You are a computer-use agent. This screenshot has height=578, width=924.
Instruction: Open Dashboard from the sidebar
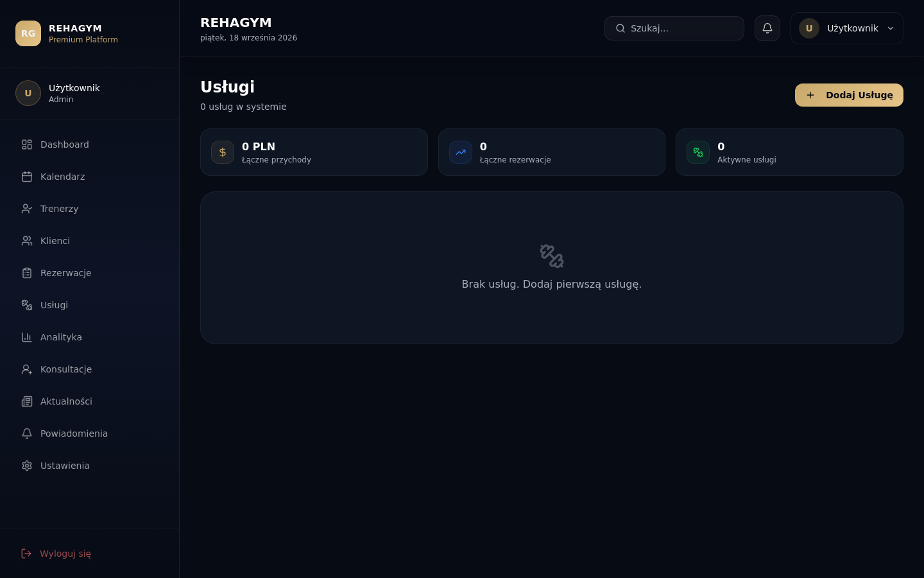tap(89, 144)
